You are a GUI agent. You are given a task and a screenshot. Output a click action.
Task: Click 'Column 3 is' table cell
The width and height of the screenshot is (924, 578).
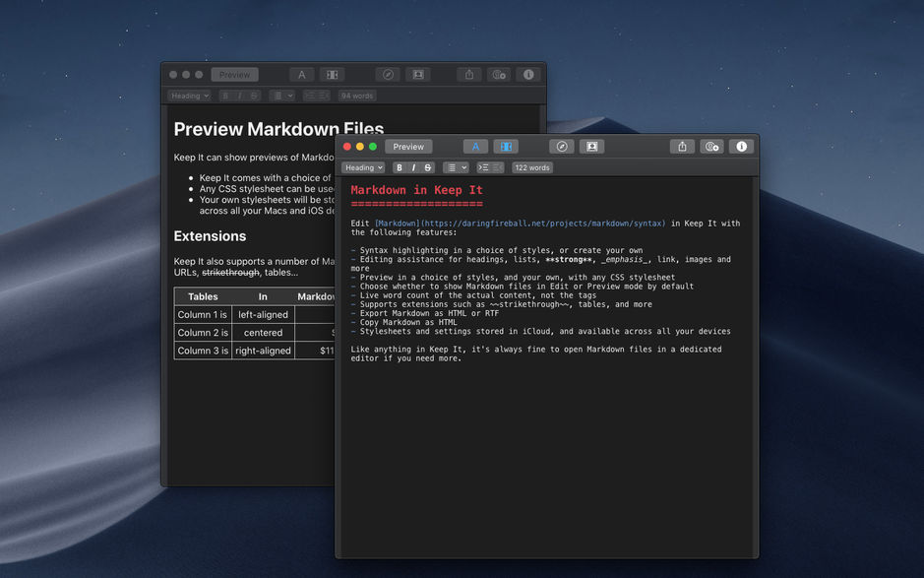click(203, 351)
